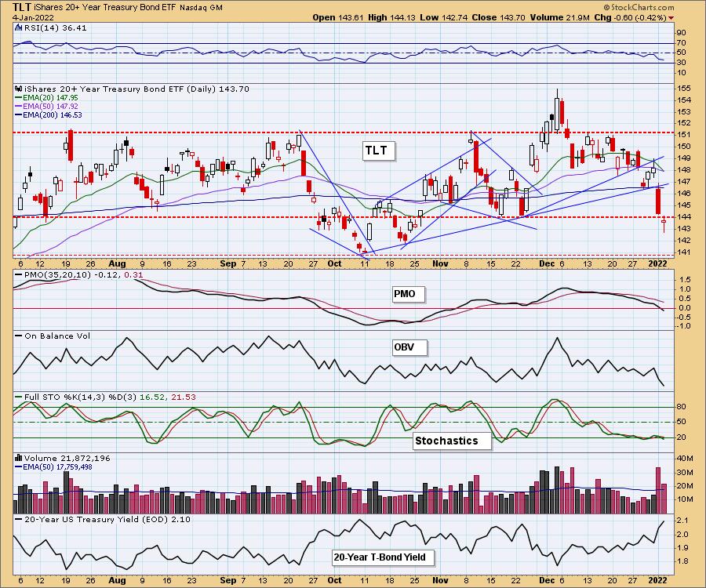706x588 pixels.
Task: Click the candlestick icon before the daily price legend
Action: tap(19, 89)
